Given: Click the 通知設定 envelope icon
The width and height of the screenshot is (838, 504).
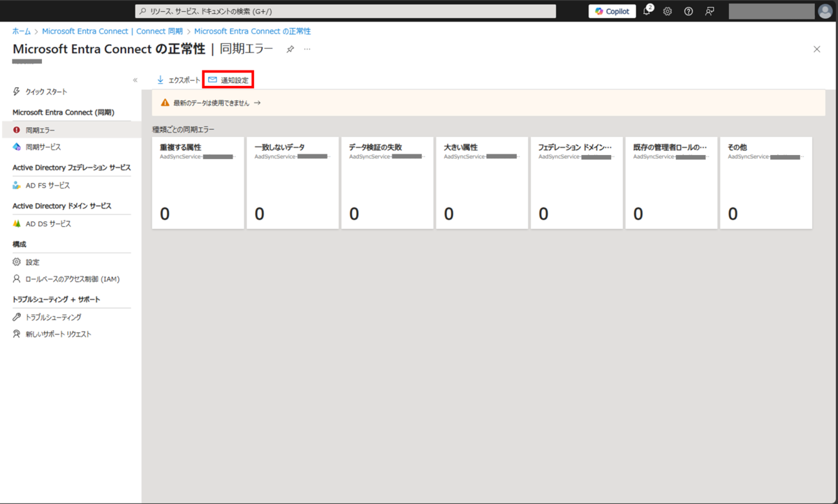Looking at the screenshot, I should 212,80.
